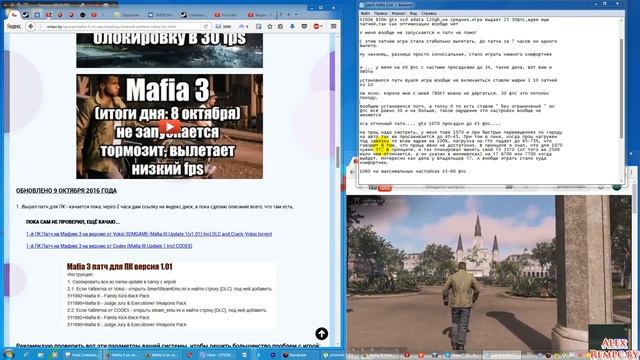Bookmark the page with the star icon
The image size is (640, 360).
270,26
